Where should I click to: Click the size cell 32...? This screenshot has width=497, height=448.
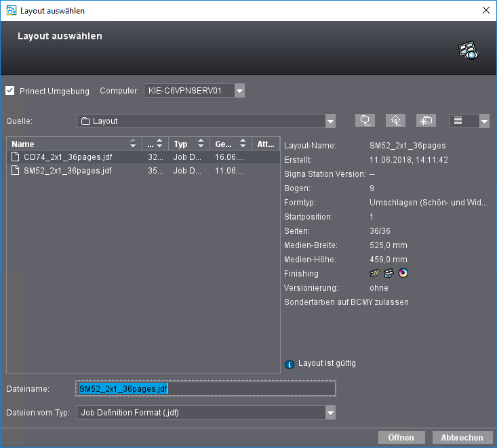[x=156, y=157]
